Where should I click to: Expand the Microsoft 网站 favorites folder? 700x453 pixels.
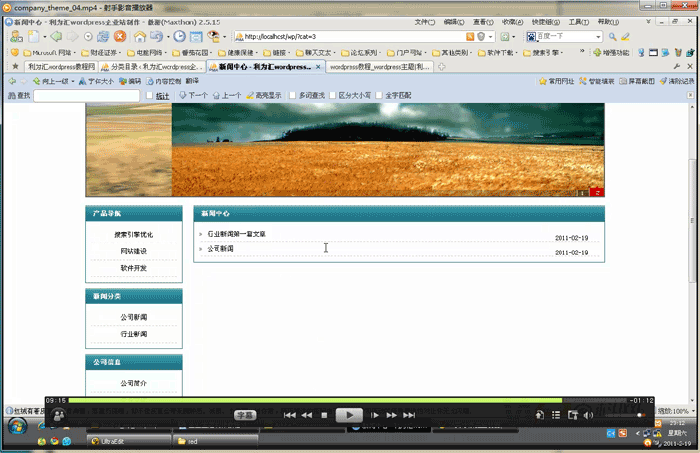(x=50, y=53)
